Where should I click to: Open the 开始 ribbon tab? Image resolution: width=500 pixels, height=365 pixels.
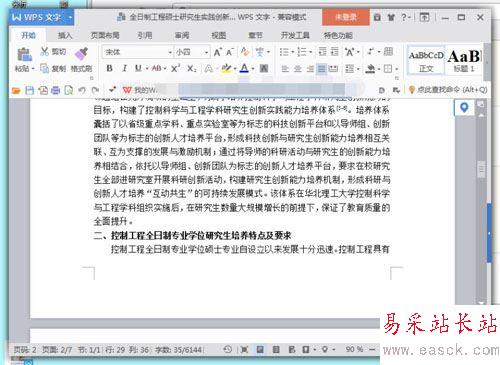click(x=29, y=35)
